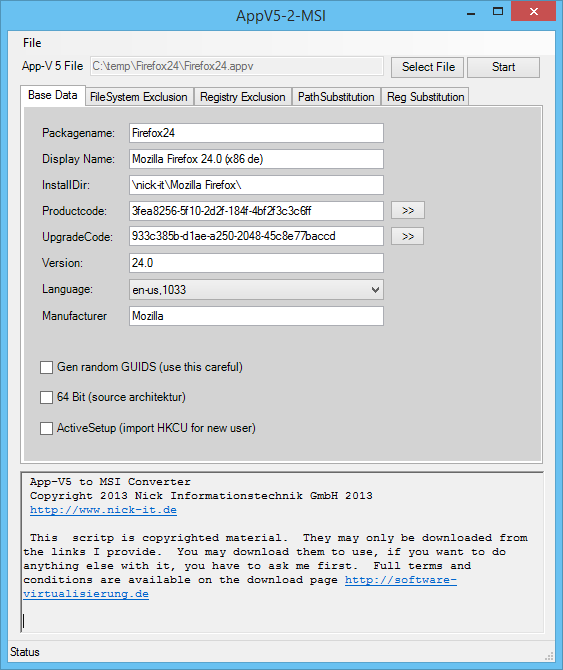Click the App-V 5 File path field
The height and width of the screenshot is (670, 563).
[237, 66]
